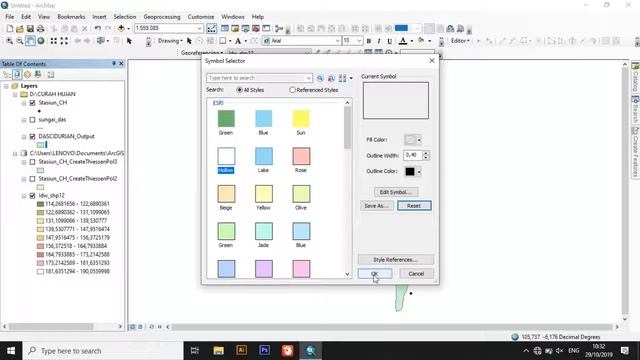
Task: List layers by visibility
Action: [27, 74]
